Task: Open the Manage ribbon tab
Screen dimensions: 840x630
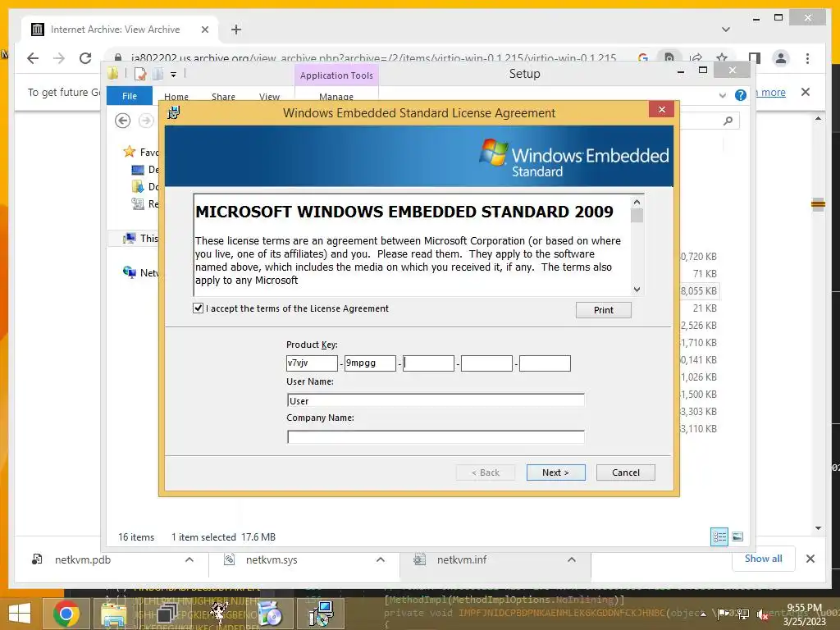Action: 336,97
